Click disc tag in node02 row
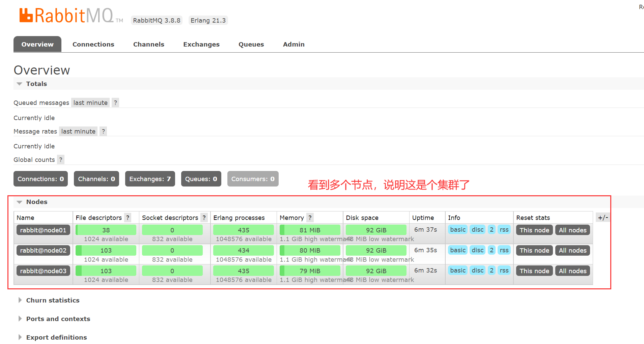 pos(478,250)
